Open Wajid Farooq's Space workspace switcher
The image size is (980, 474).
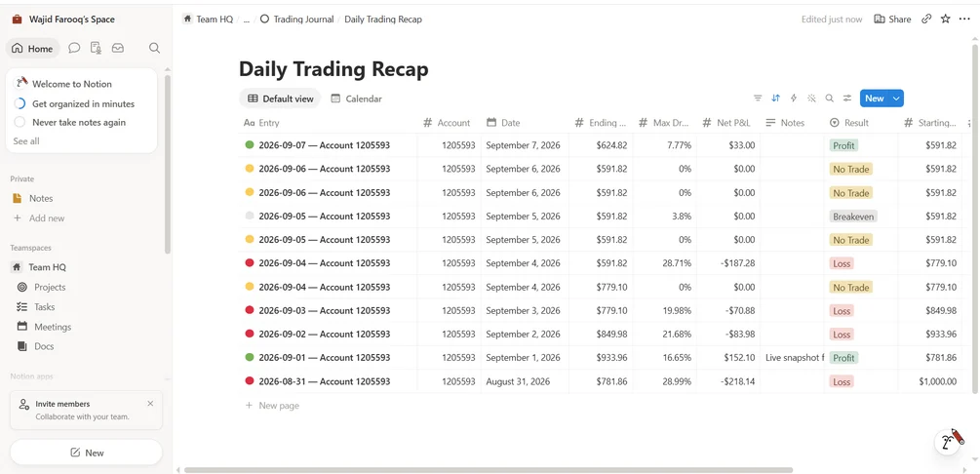[71, 20]
